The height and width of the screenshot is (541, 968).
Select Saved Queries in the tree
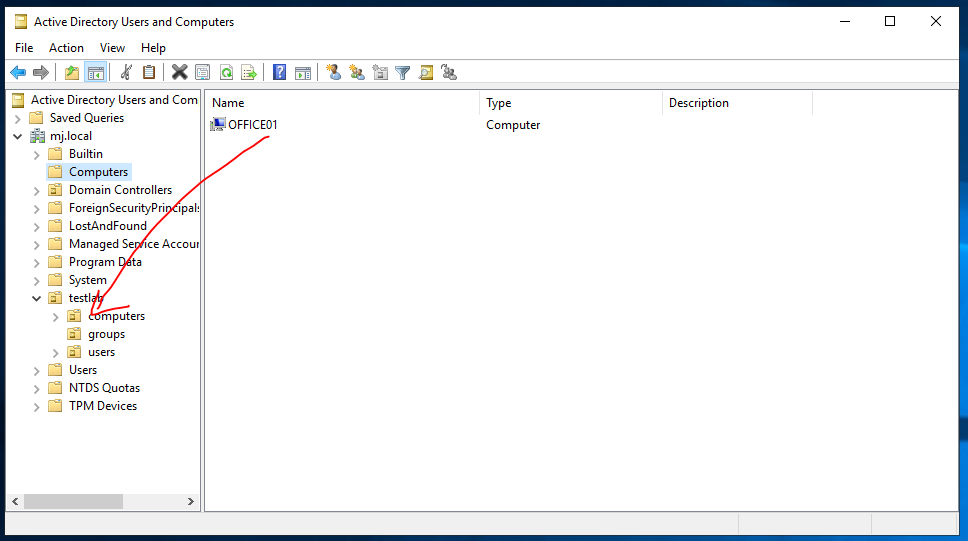pyautogui.click(x=86, y=118)
